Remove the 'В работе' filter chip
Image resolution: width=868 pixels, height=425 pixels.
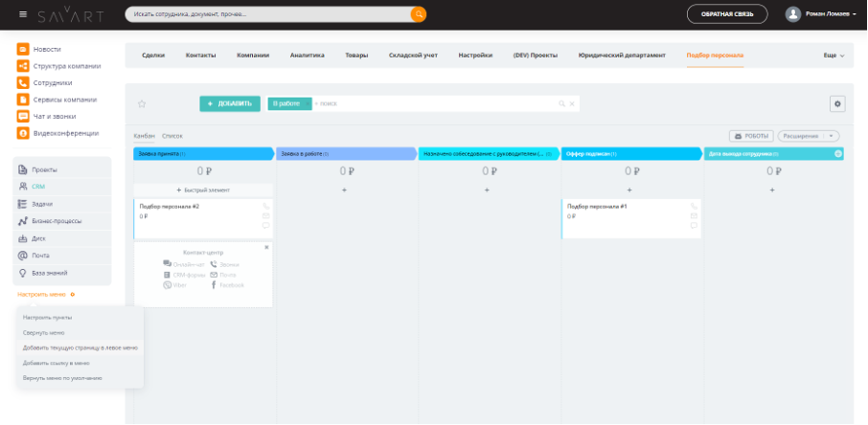(x=306, y=103)
